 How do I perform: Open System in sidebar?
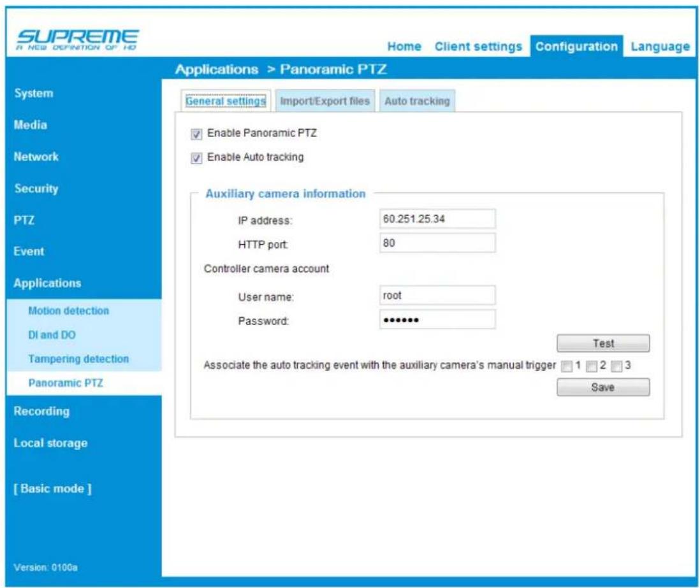[x=34, y=93]
